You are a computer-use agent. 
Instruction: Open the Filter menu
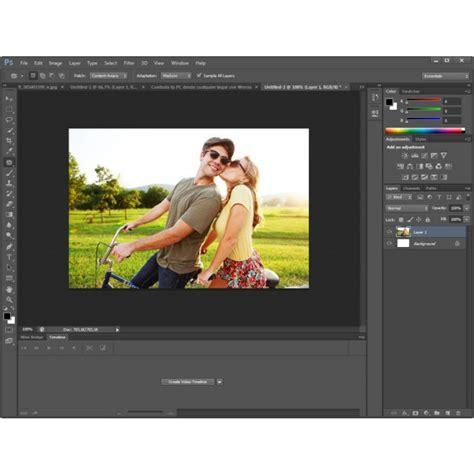[x=129, y=63]
